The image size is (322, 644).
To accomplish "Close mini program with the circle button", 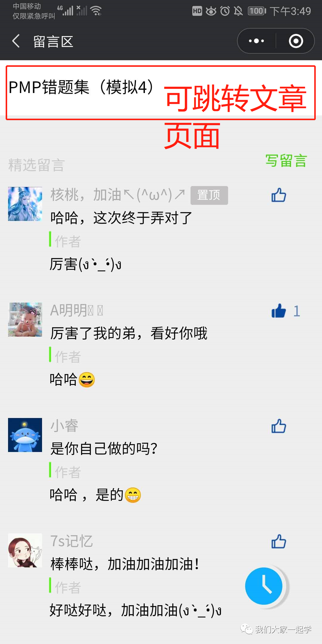I will click(296, 41).
